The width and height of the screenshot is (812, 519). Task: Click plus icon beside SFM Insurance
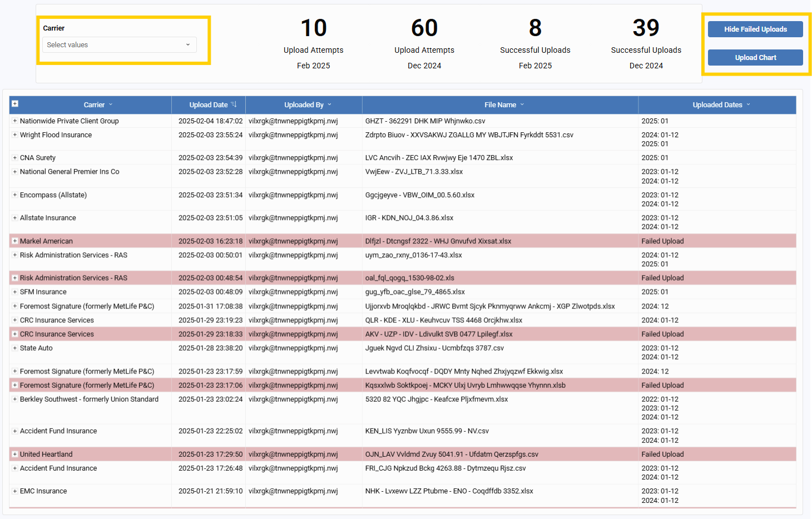[15, 292]
